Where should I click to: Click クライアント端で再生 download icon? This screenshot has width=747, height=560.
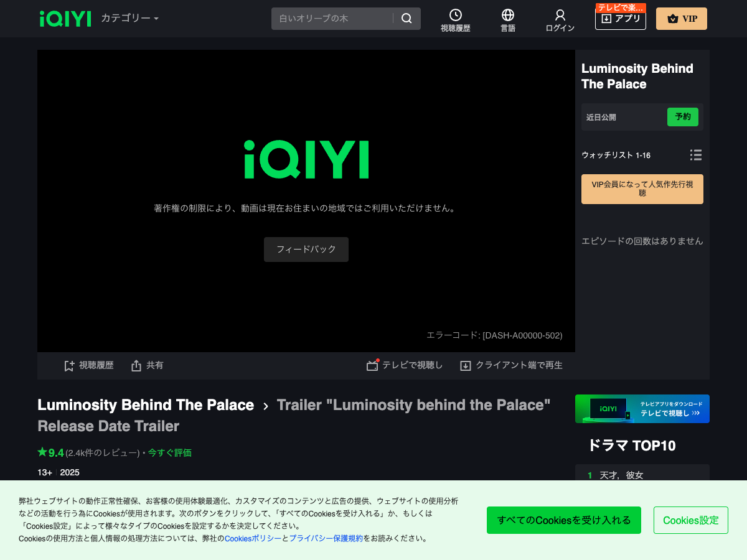[x=466, y=366]
